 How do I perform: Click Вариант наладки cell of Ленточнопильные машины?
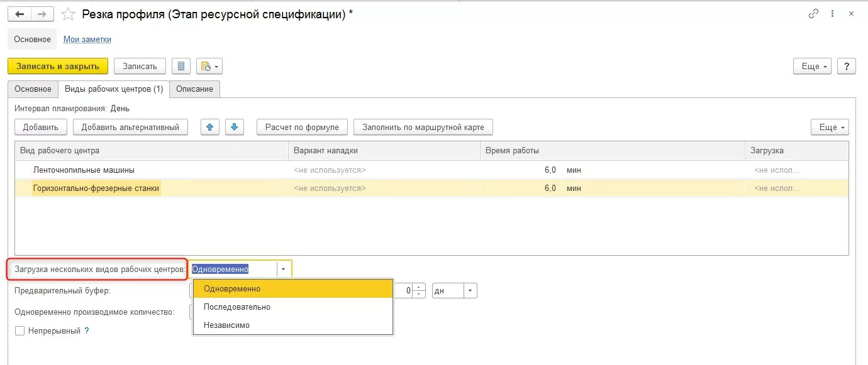pyautogui.click(x=385, y=170)
